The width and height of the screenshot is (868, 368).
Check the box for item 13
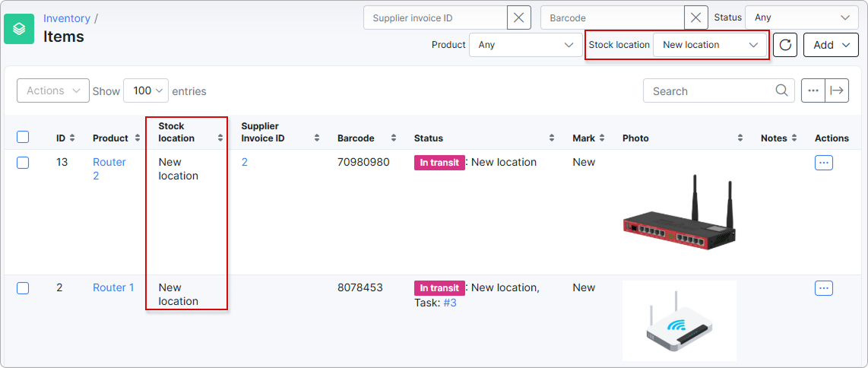[23, 163]
